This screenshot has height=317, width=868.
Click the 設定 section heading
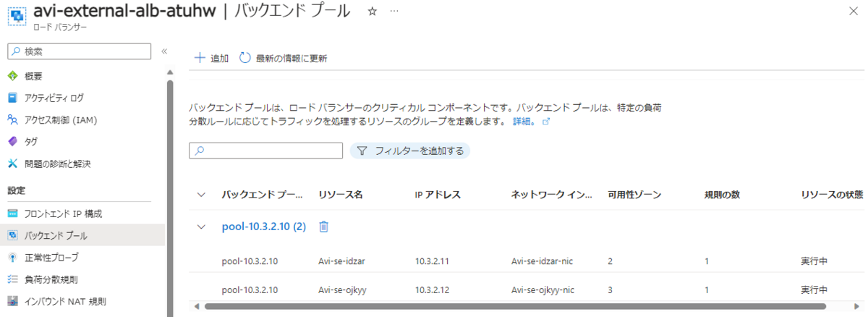click(16, 190)
